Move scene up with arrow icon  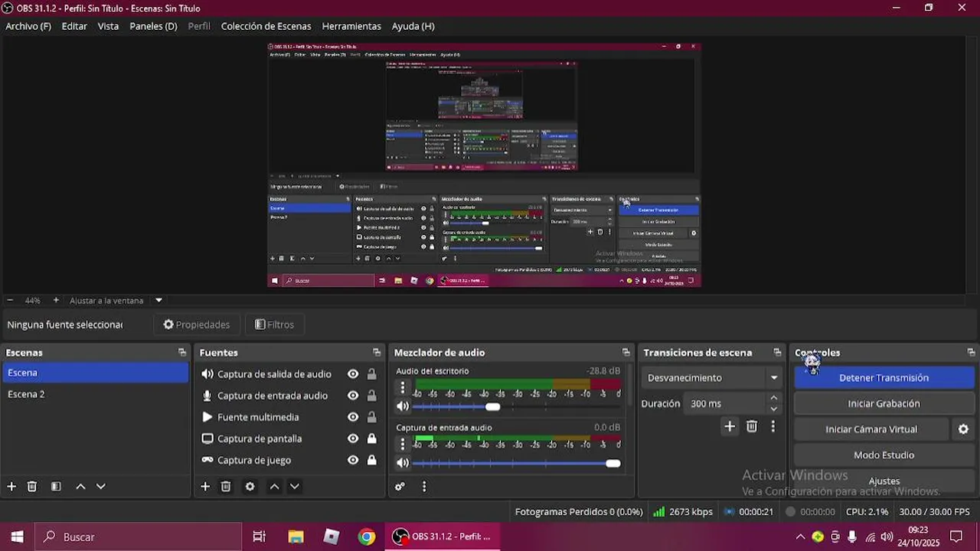point(80,486)
